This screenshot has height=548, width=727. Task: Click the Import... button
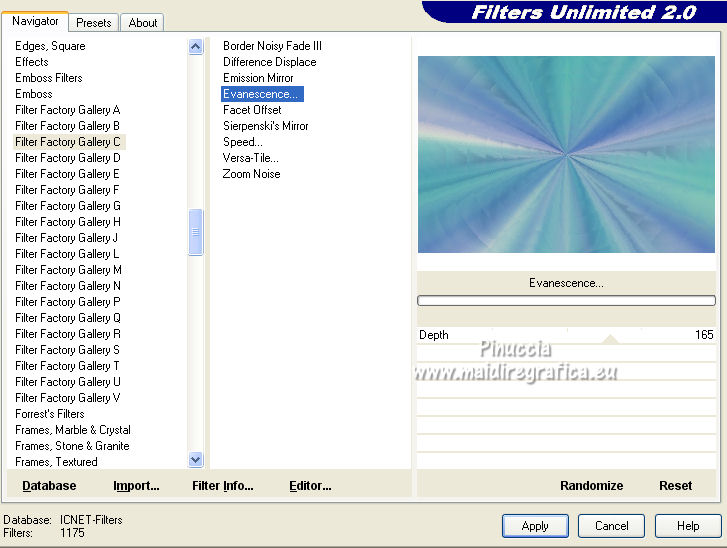[x=136, y=485]
